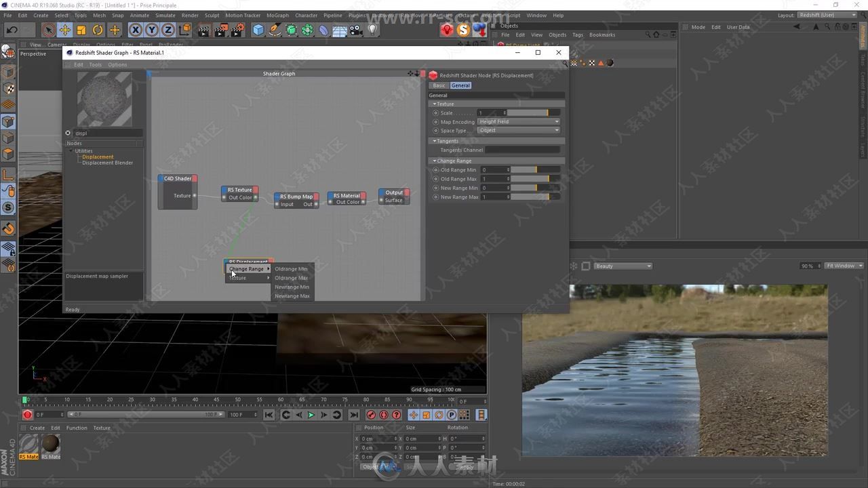Select the first RS Material thumbnail
The width and height of the screenshot is (868, 488).
pyautogui.click(x=28, y=445)
